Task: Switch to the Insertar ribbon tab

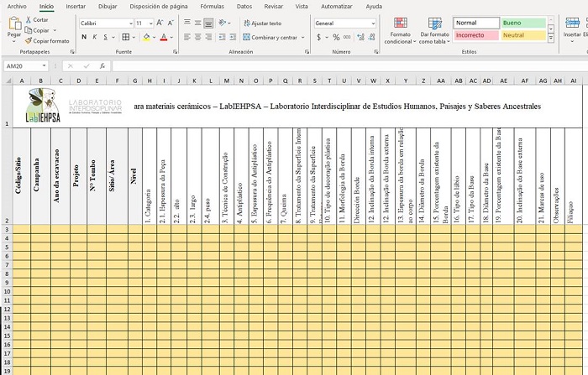Action: (x=76, y=6)
